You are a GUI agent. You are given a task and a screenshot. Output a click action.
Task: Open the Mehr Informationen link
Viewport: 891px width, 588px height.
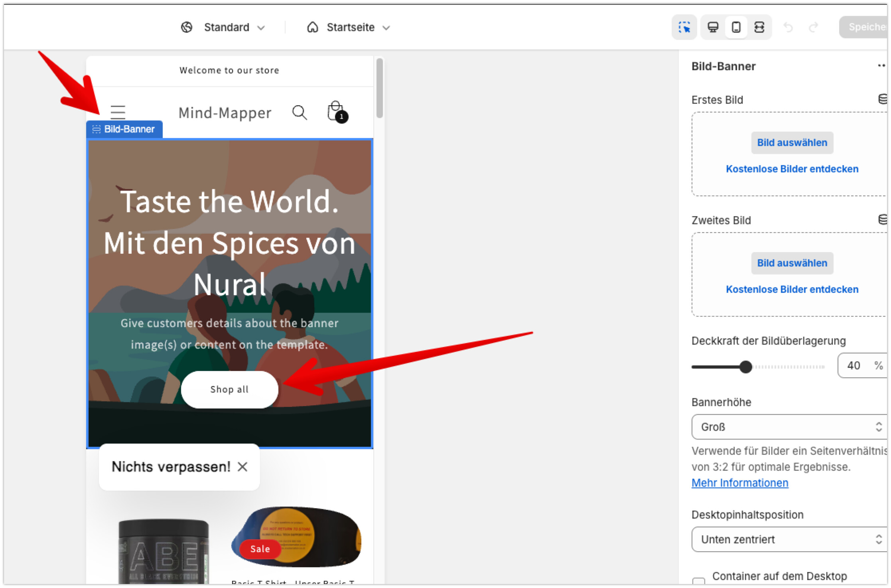pyautogui.click(x=740, y=483)
